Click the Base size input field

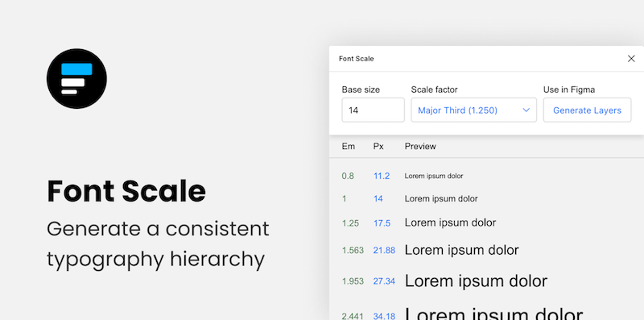373,110
